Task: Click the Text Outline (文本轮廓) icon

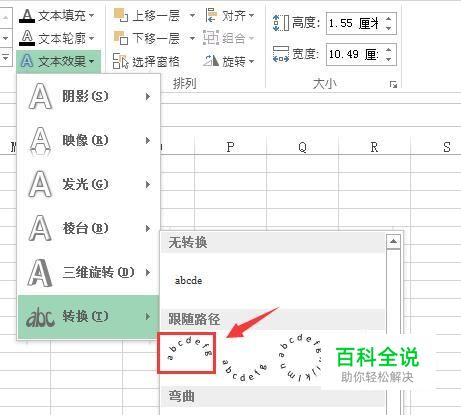Action: 27,38
